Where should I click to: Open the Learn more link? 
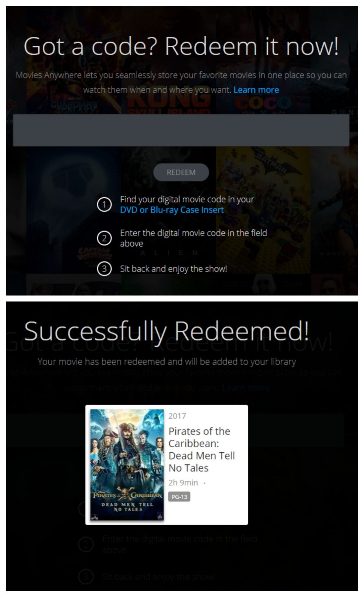[x=256, y=90]
